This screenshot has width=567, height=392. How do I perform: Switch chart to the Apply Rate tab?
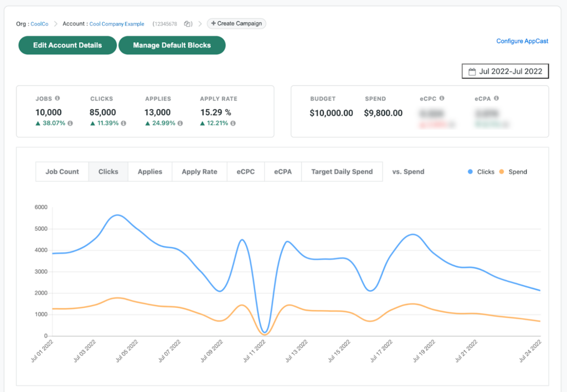tap(199, 172)
